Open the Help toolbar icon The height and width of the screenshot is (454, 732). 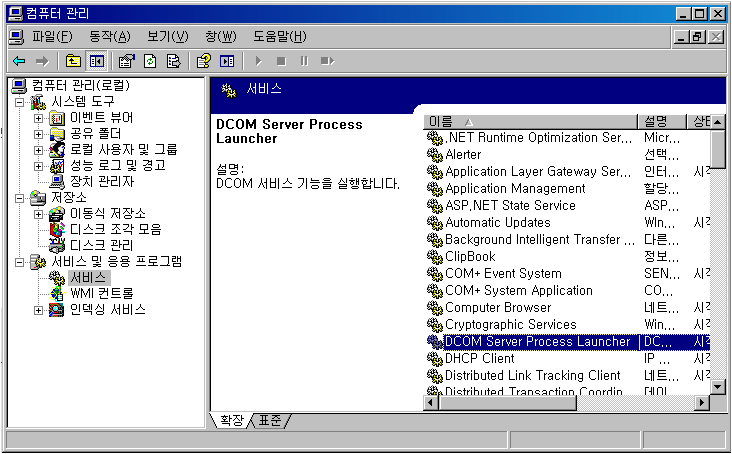[204, 61]
